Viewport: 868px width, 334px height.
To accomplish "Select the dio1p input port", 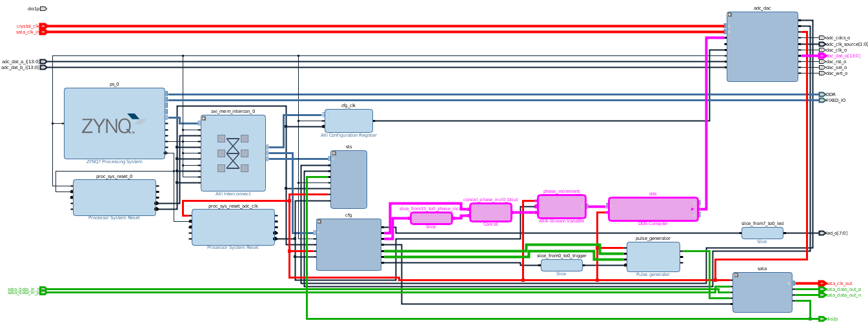I will point(43,9).
